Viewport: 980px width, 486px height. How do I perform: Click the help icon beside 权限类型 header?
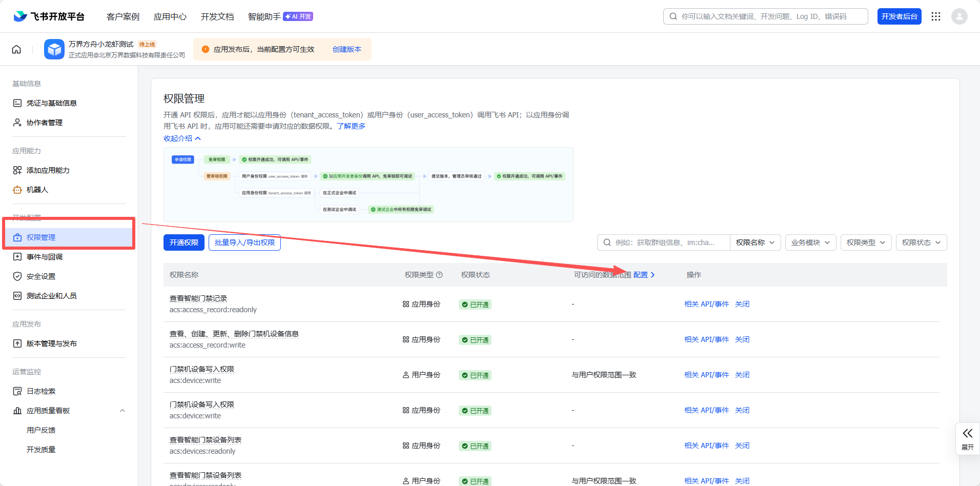tap(439, 275)
